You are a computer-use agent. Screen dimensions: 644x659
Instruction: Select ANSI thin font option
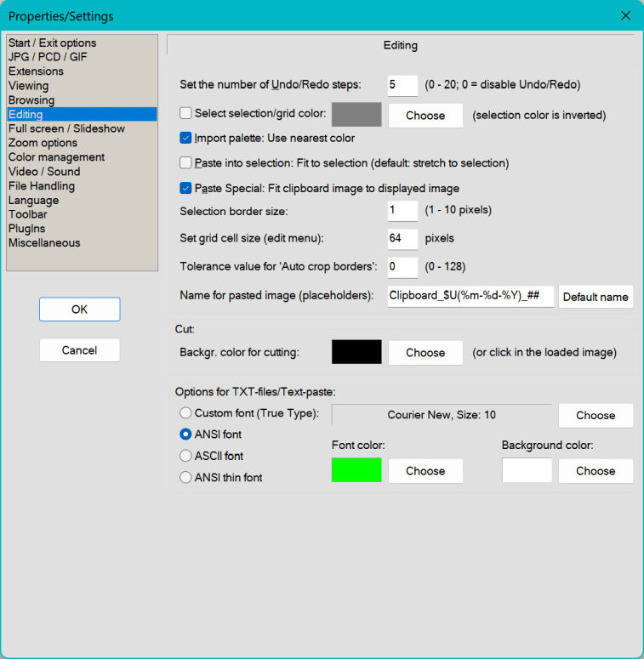(x=185, y=478)
